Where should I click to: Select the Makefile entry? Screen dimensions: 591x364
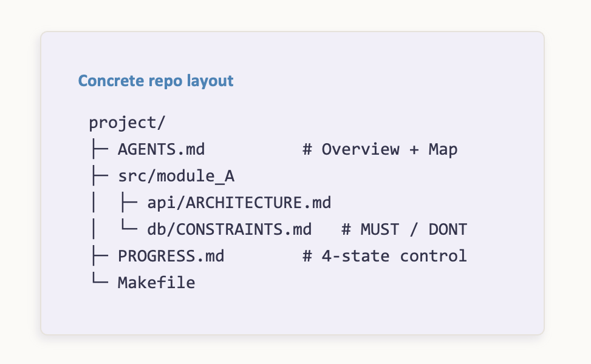157,283
